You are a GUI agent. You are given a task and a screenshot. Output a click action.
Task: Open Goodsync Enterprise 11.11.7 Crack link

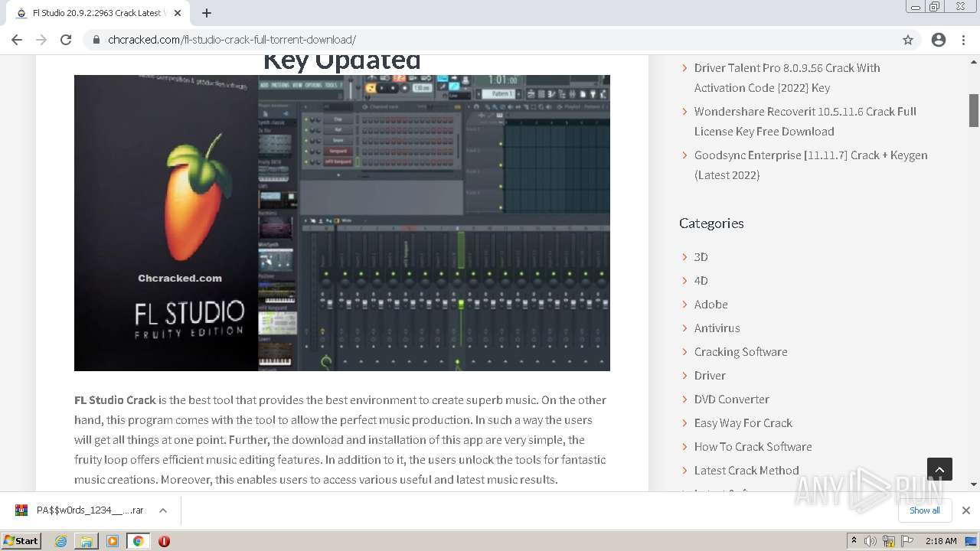tap(811, 165)
